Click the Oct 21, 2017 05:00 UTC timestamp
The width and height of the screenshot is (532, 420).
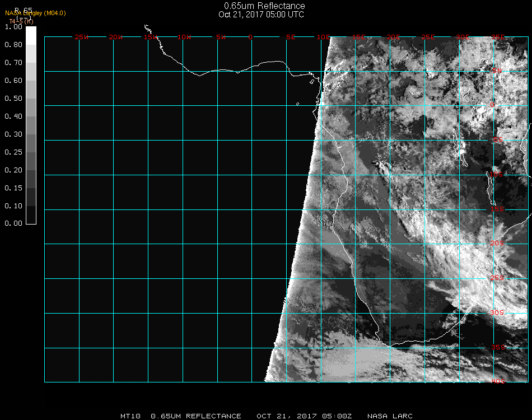(262, 15)
